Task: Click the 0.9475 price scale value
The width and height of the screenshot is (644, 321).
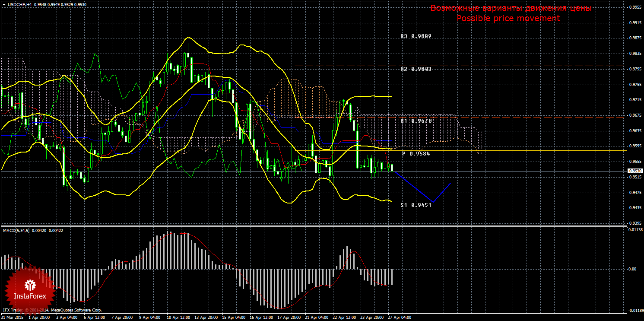Action: [x=634, y=192]
